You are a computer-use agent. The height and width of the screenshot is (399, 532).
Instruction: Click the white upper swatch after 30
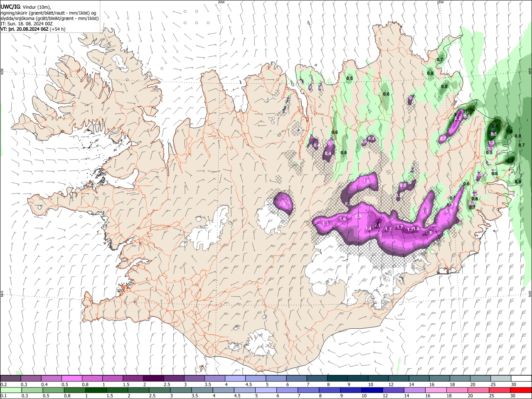[x=521, y=378]
